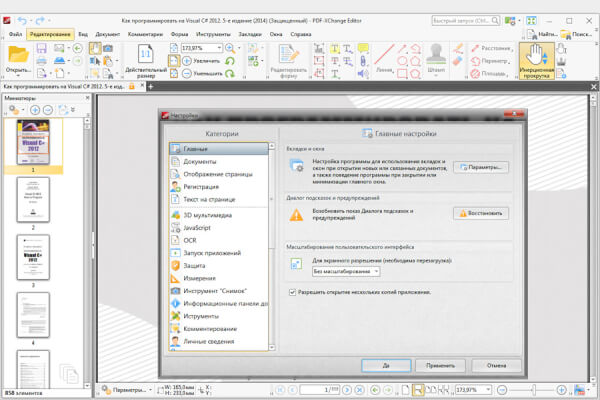This screenshot has height=400, width=600.
Task: Choose the Линия line drawing tool
Action: 384,58
